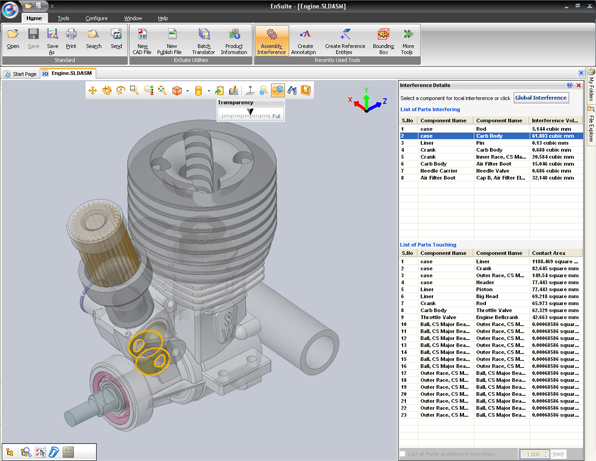Viewport: 596px width, 461px height.
Task: Click the assembly tree icon in bottom toolbar
Action: click(10, 452)
